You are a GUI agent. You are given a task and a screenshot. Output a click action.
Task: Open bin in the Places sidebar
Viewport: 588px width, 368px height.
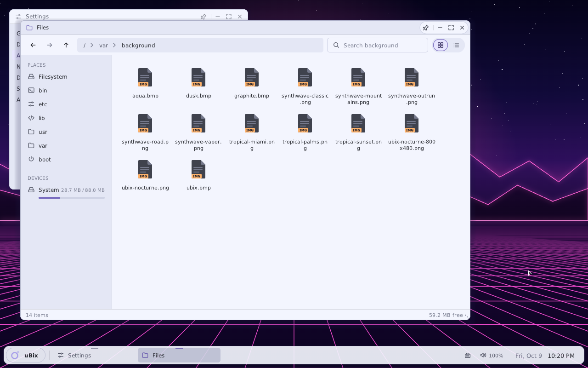click(66, 90)
